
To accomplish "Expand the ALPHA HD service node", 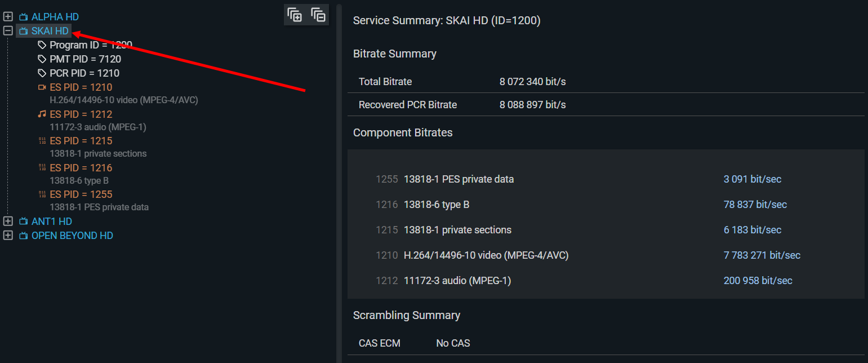I will click(8, 17).
